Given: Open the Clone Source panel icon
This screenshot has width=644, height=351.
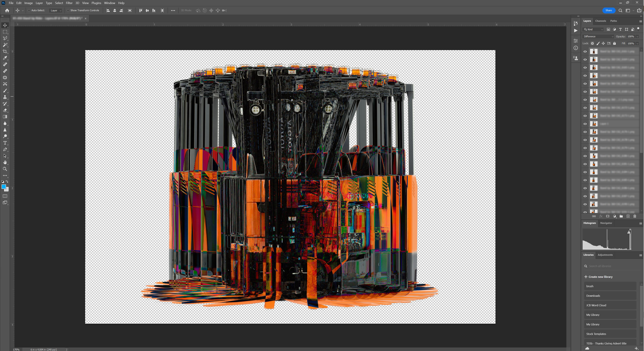Looking at the screenshot, I should pos(576,58).
